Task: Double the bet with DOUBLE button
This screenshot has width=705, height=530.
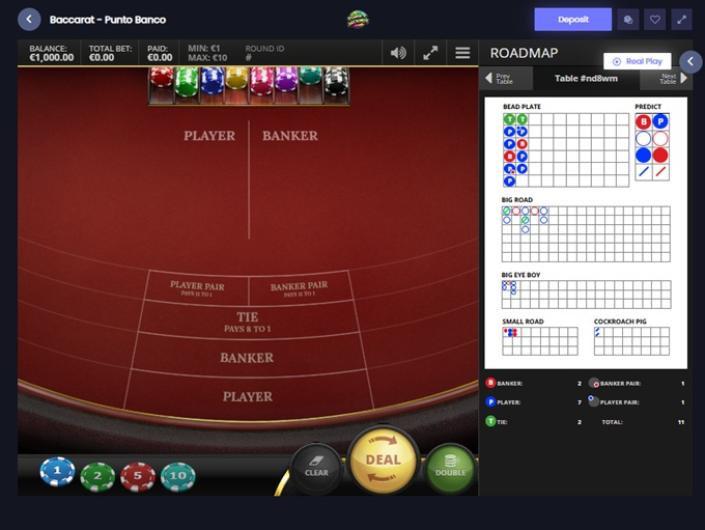Action: [x=450, y=468]
